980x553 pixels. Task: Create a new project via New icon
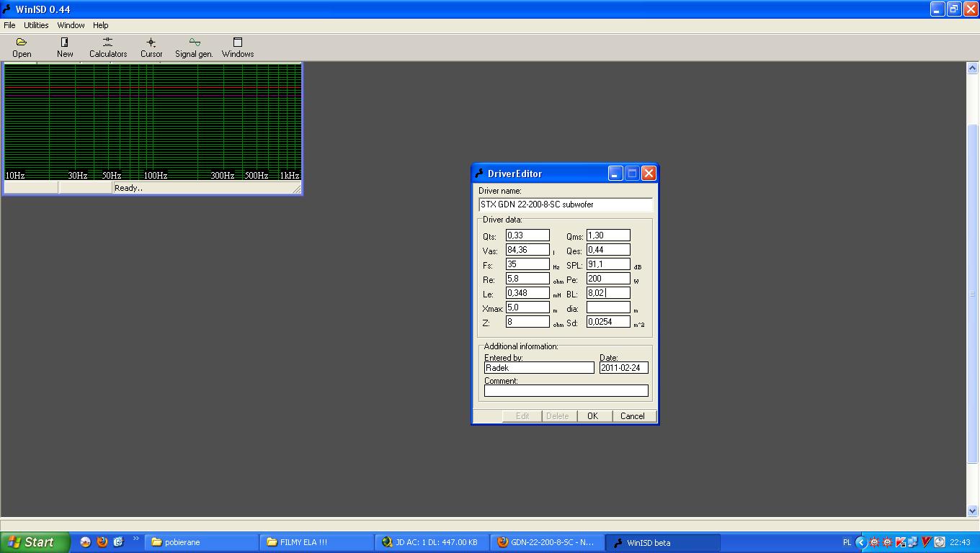click(65, 48)
